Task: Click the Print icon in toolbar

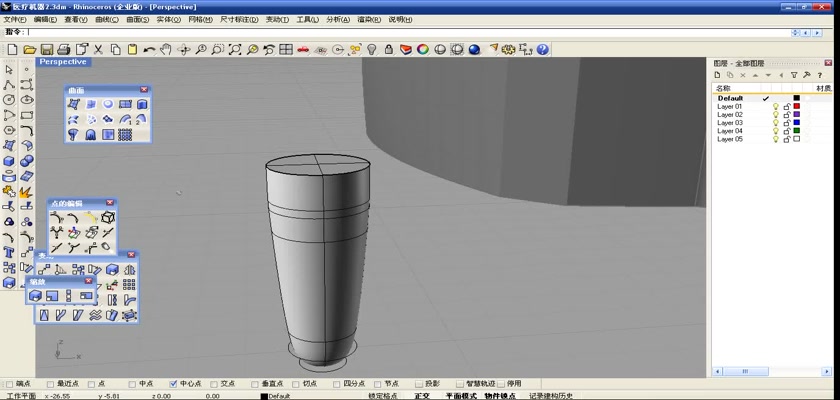Action: point(63,49)
